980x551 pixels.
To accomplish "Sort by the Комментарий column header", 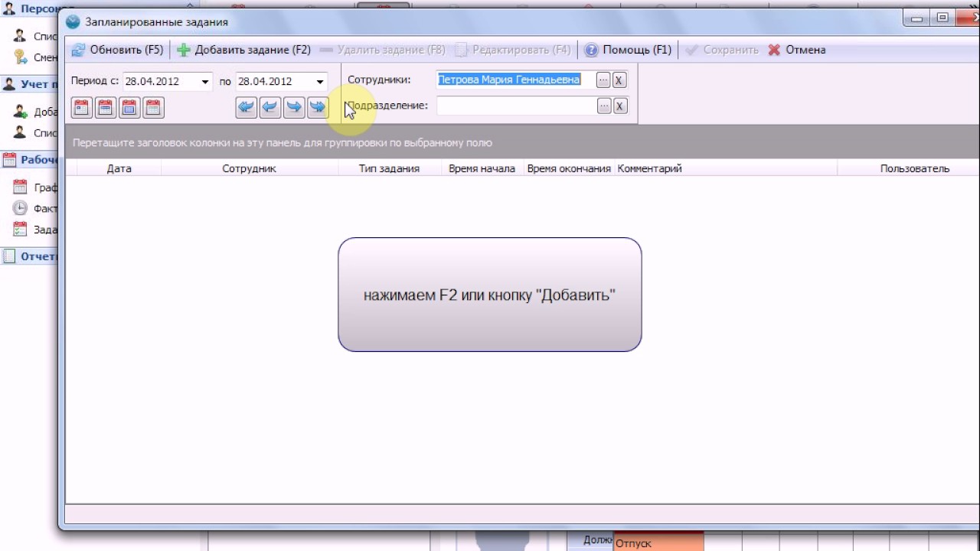I will click(x=726, y=168).
